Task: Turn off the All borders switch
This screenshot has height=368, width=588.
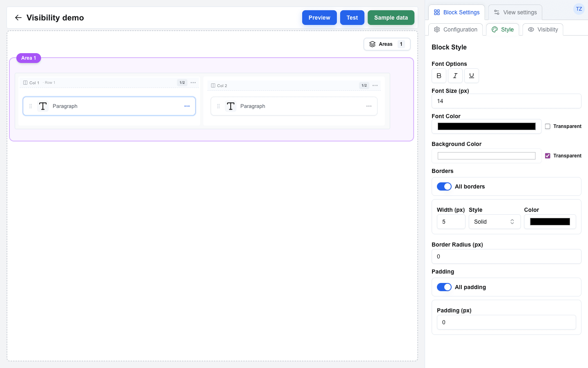Action: point(444,186)
